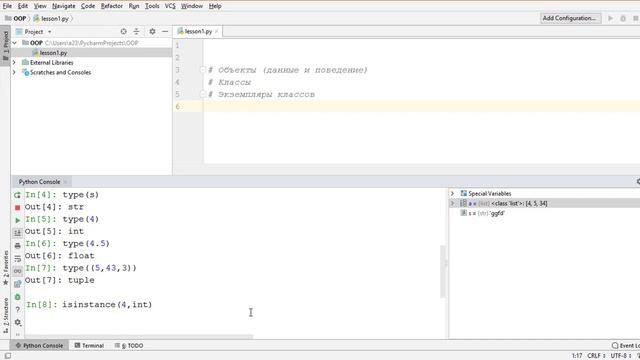Open Python Console tool window button
This screenshot has width=640, height=360.
39,345
